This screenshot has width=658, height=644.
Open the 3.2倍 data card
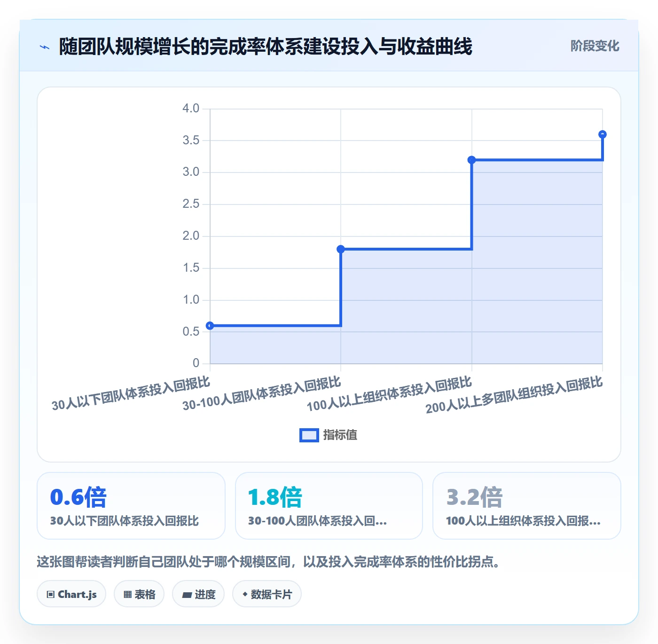point(527,506)
